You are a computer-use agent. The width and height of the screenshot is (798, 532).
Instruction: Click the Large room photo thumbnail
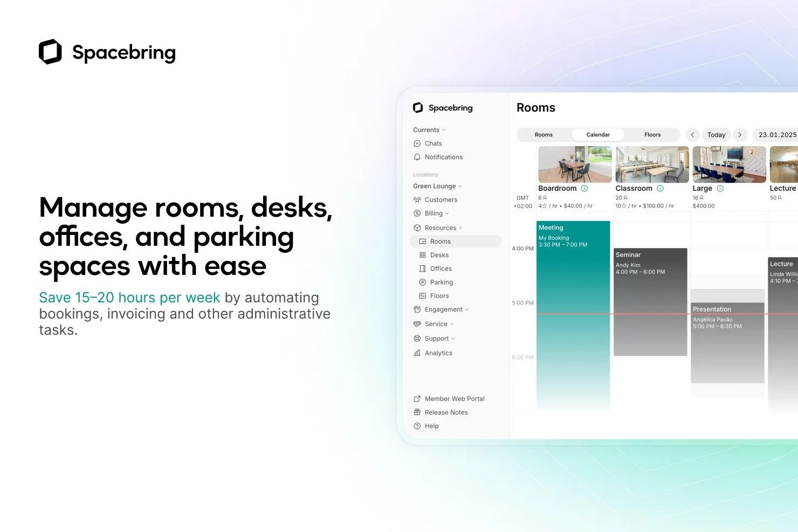point(729,164)
